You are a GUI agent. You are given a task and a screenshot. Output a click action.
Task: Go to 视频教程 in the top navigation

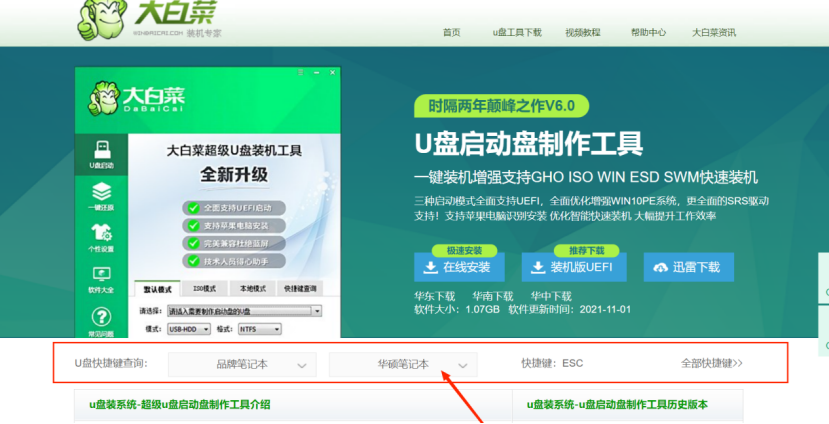(583, 32)
